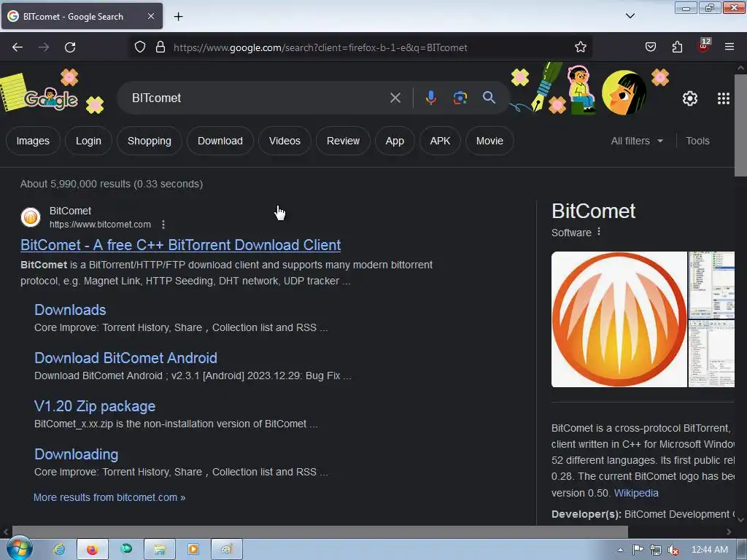
Task: Expand the All filters dropdown
Action: [x=637, y=141]
